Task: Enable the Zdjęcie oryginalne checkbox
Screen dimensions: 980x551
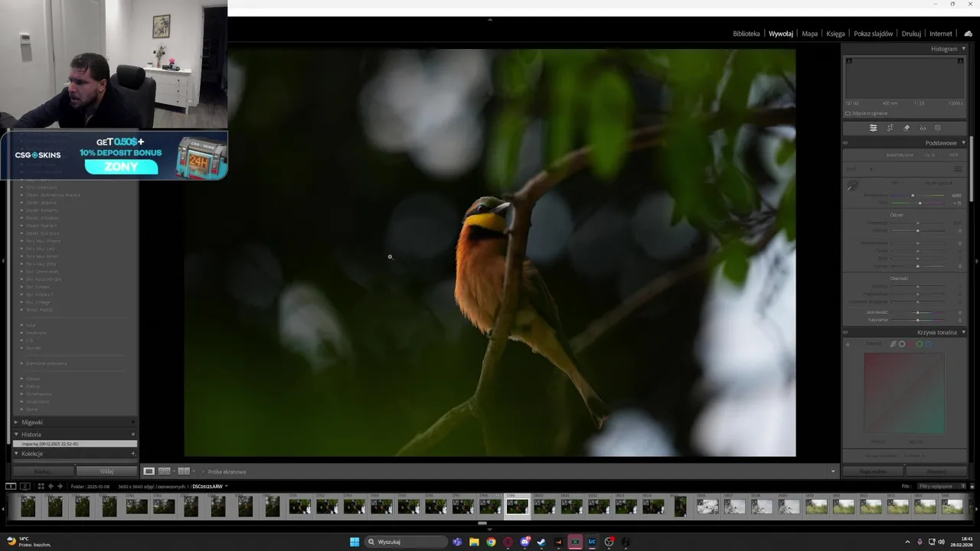Action: (848, 113)
